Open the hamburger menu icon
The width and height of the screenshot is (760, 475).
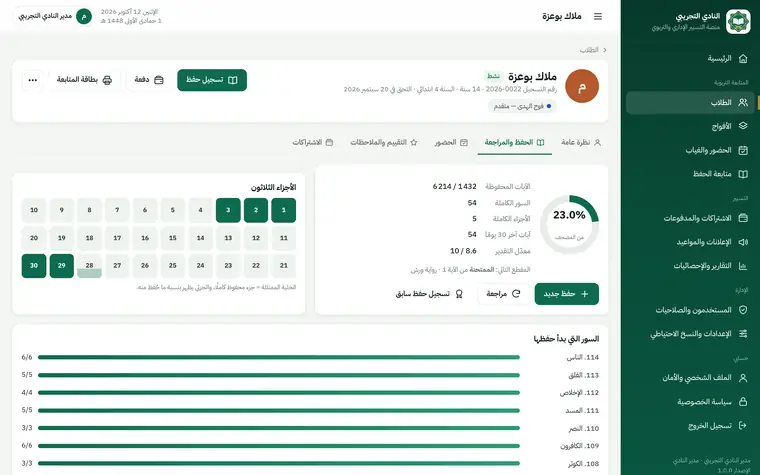coord(598,16)
